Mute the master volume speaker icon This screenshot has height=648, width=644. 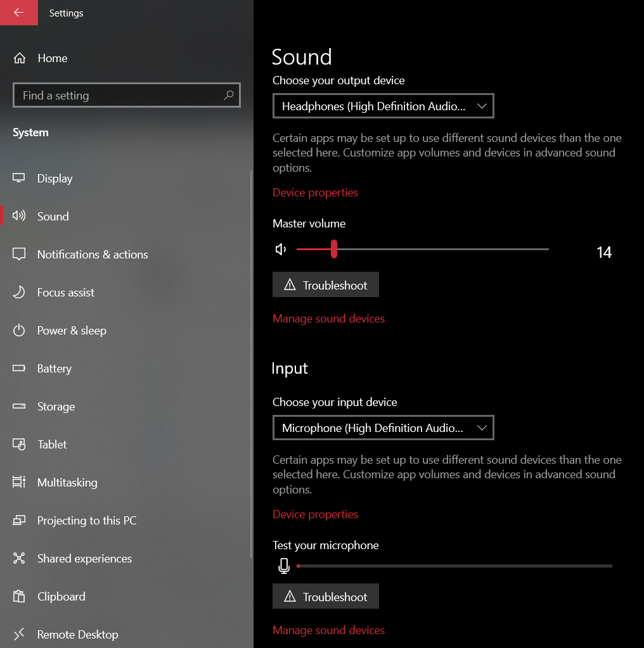click(281, 250)
